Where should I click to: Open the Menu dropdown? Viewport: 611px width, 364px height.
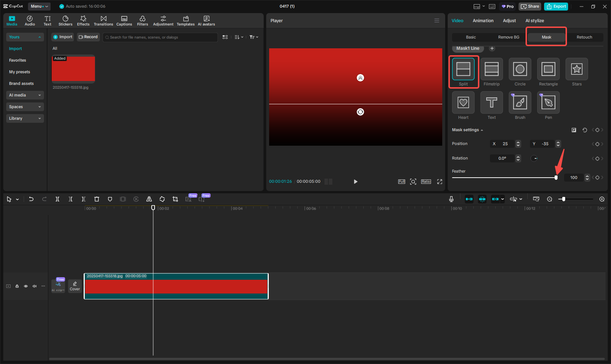coord(39,6)
